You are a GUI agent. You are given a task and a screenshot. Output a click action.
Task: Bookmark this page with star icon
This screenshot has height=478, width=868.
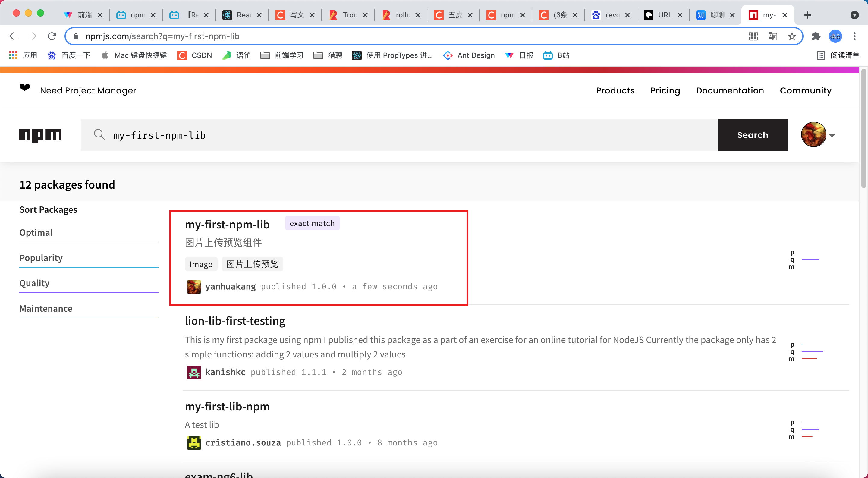(x=791, y=36)
